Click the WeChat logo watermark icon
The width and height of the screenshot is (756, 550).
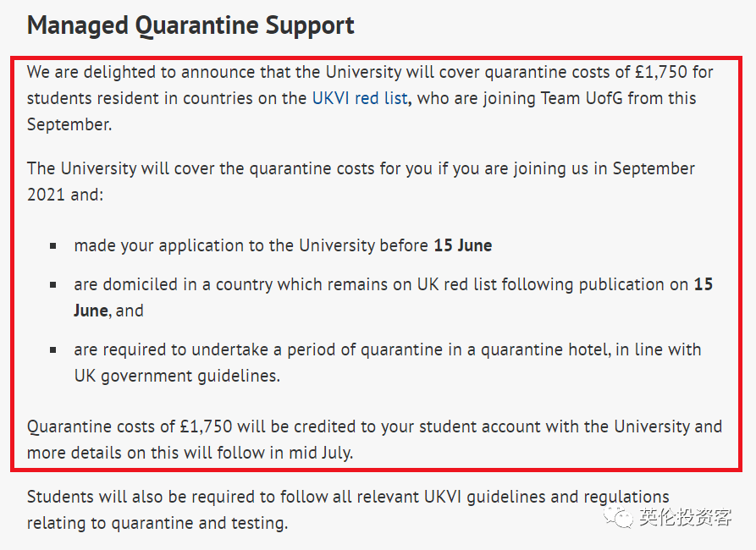[x=618, y=517]
